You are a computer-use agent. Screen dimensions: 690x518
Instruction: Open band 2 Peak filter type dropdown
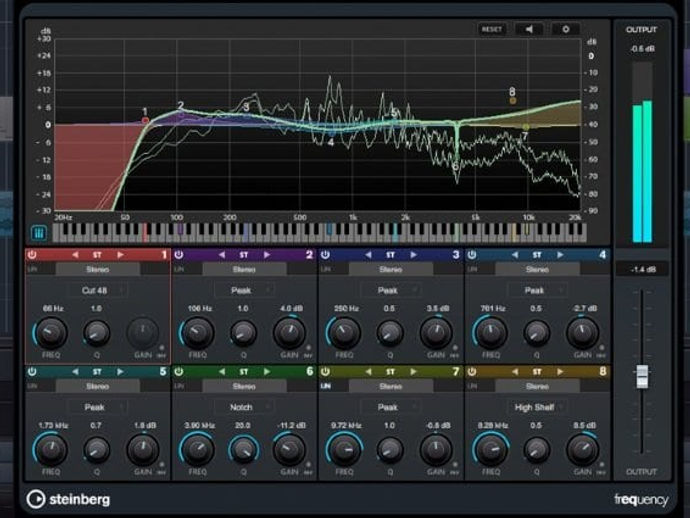(x=244, y=290)
